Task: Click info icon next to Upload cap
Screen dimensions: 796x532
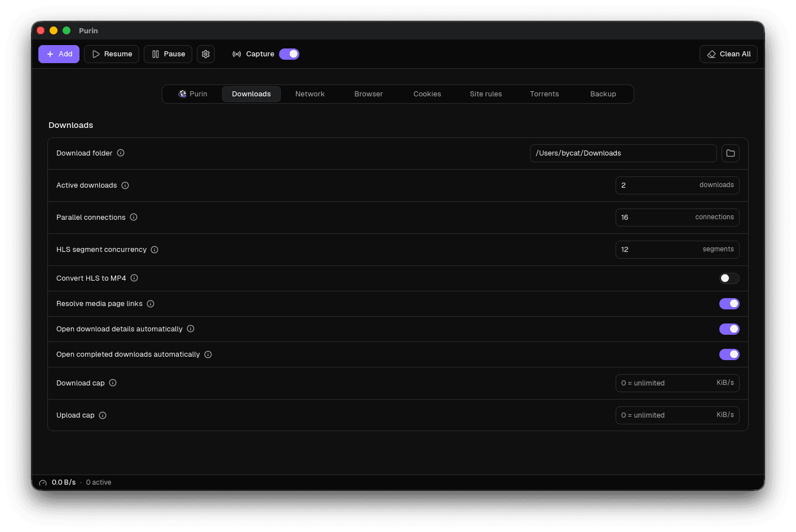Action: pyautogui.click(x=103, y=415)
